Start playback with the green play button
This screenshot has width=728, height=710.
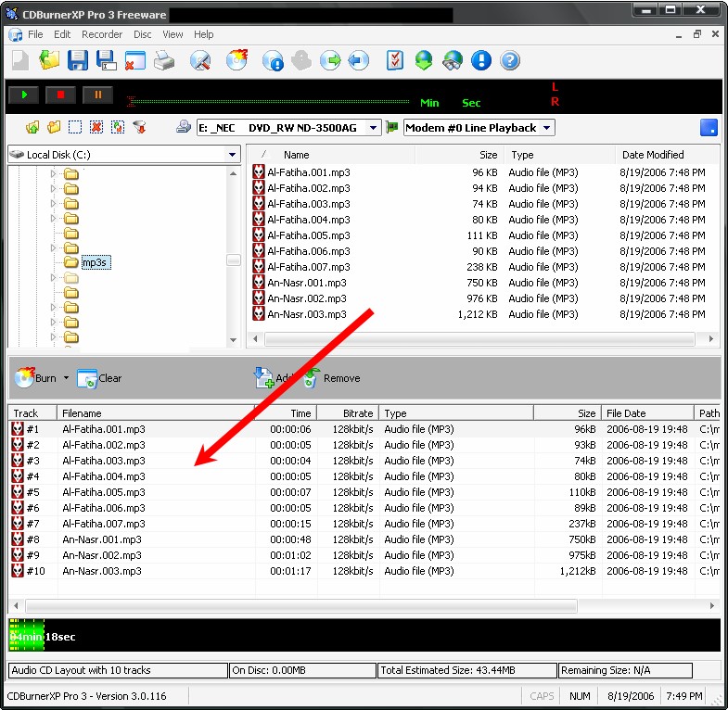coord(24,95)
